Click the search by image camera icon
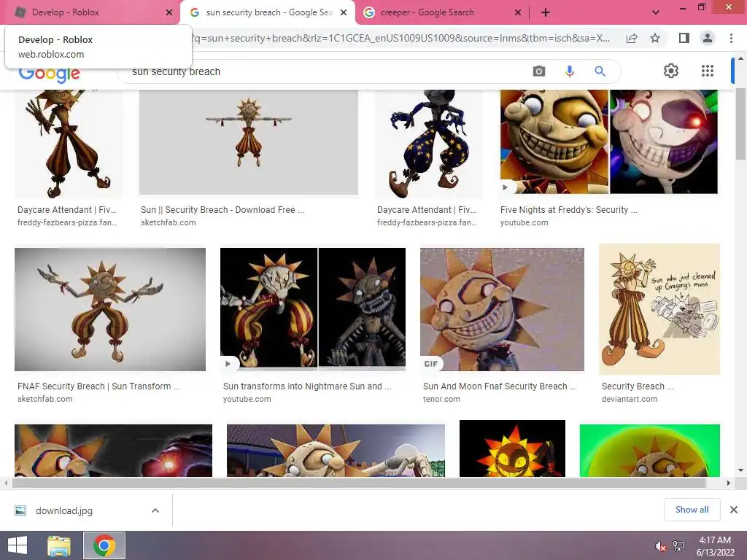Viewport: 747px width, 560px height. click(539, 71)
